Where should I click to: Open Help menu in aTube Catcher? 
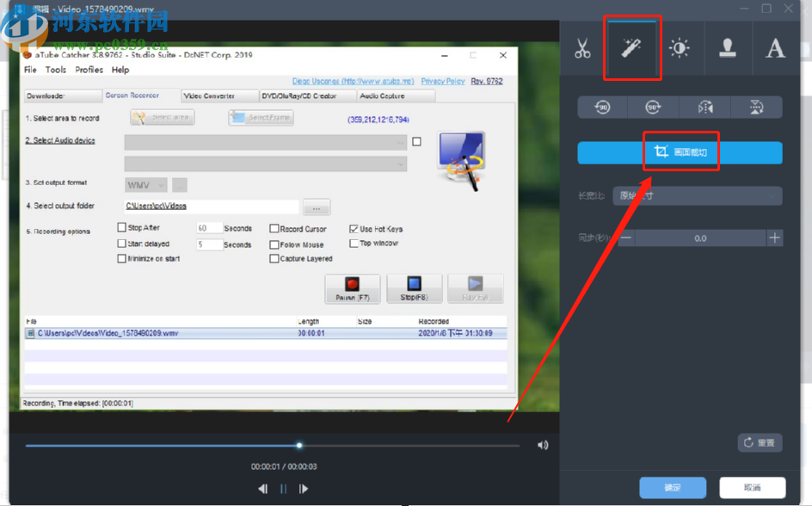click(120, 70)
